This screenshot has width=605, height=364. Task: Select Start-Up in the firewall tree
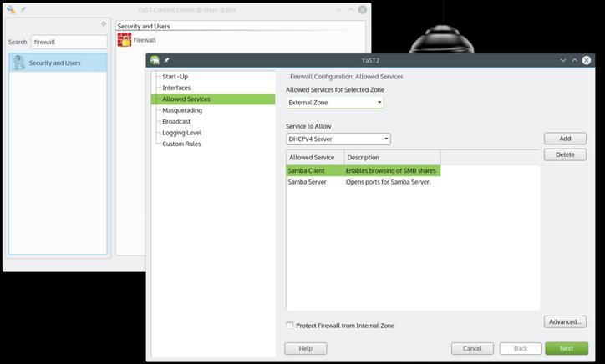175,76
